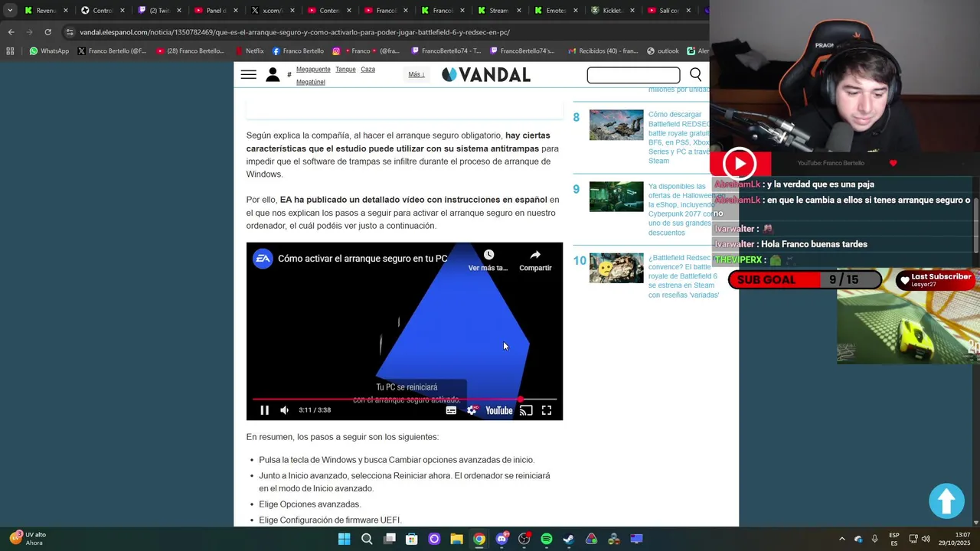Click the Compartir share arrow
This screenshot has width=980, height=551.
click(535, 255)
